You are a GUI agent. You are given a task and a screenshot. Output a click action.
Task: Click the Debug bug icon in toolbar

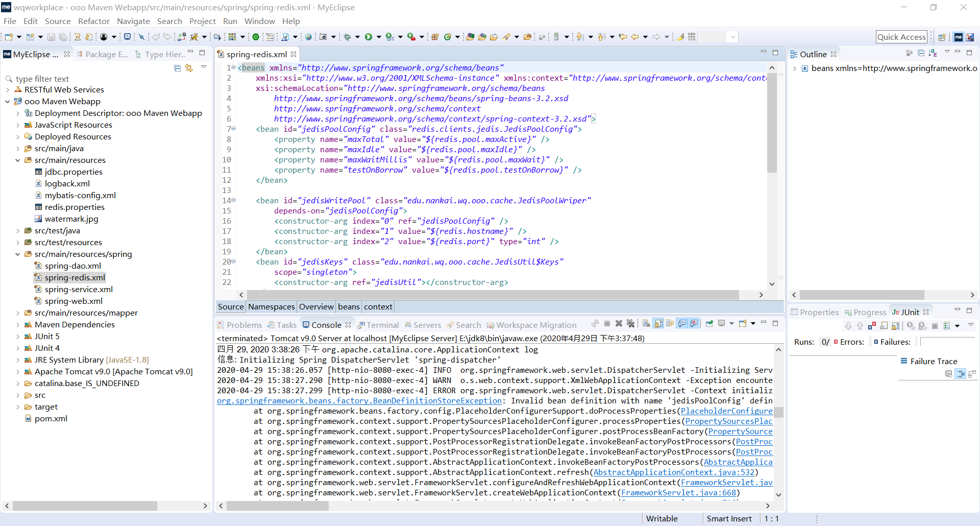pos(347,37)
